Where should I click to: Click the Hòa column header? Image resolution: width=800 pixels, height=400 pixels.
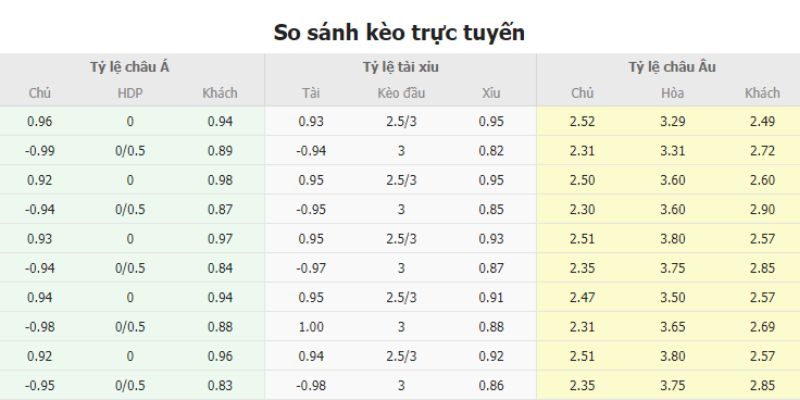672,94
